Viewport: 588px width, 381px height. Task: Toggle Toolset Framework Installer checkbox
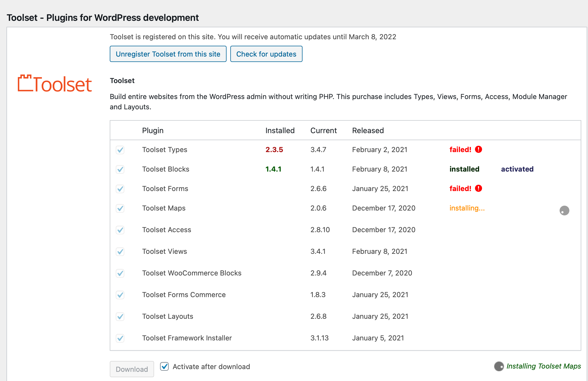[x=120, y=338]
